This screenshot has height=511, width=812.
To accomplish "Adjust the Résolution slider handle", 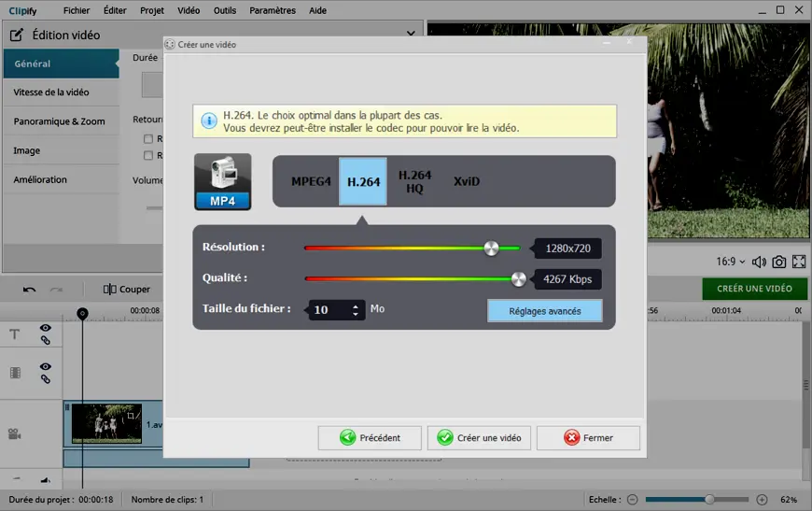I will pos(492,248).
